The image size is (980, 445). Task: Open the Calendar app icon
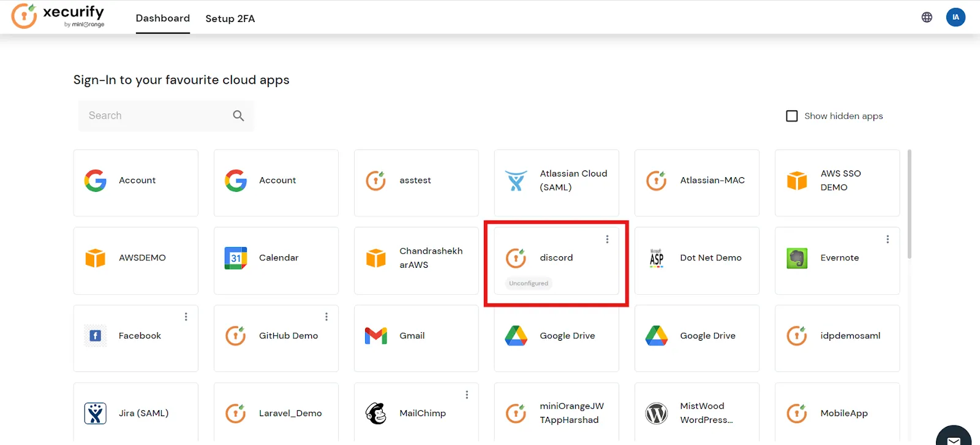236,258
